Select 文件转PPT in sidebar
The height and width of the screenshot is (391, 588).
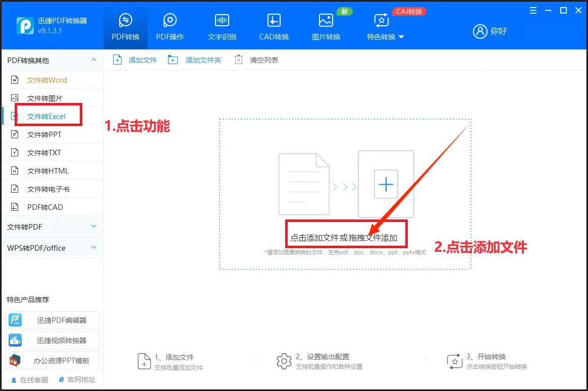click(44, 135)
